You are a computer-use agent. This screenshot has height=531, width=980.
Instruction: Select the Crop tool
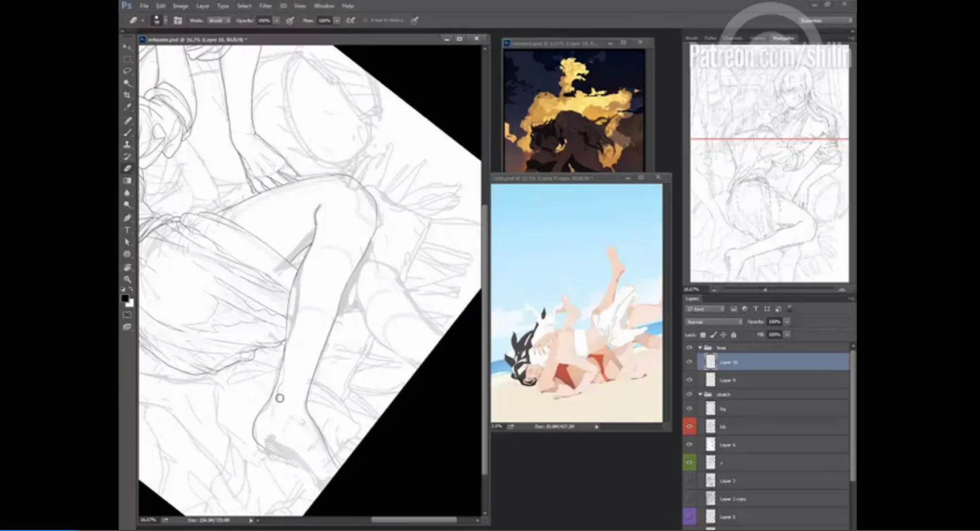pos(127,95)
